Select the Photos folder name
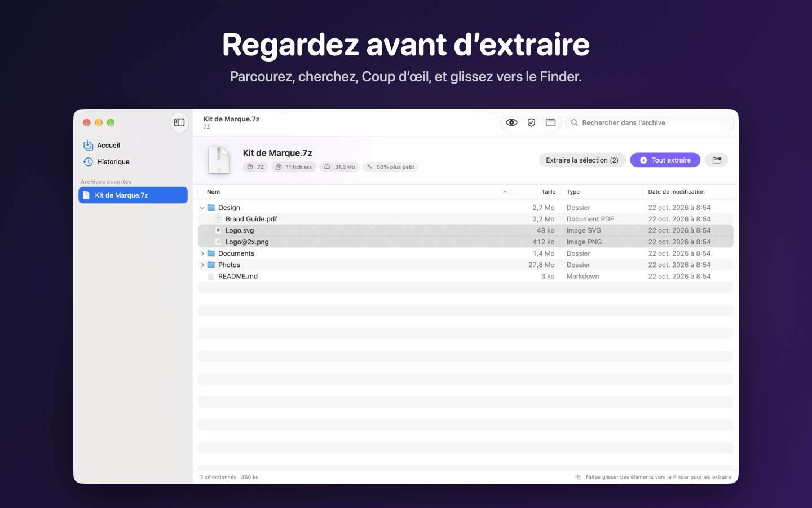 (229, 265)
